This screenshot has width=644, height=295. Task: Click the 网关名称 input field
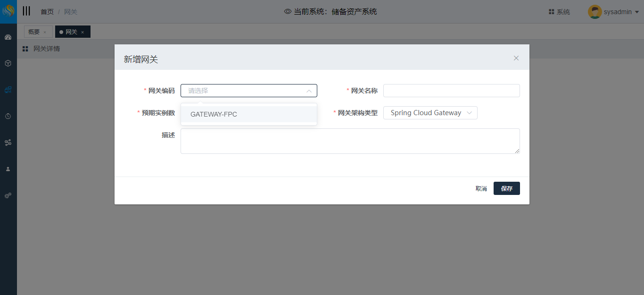pyautogui.click(x=451, y=91)
